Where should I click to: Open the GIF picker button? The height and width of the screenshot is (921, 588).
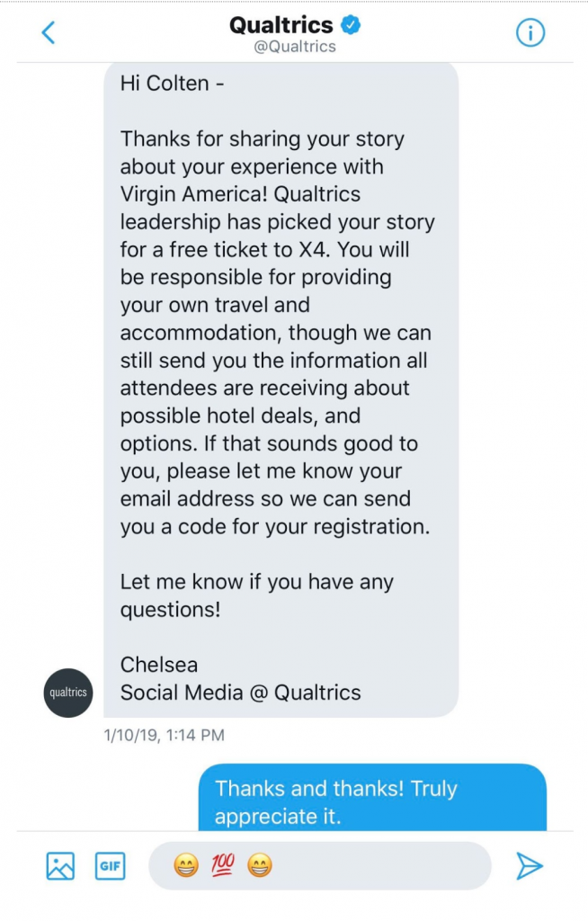(x=110, y=866)
